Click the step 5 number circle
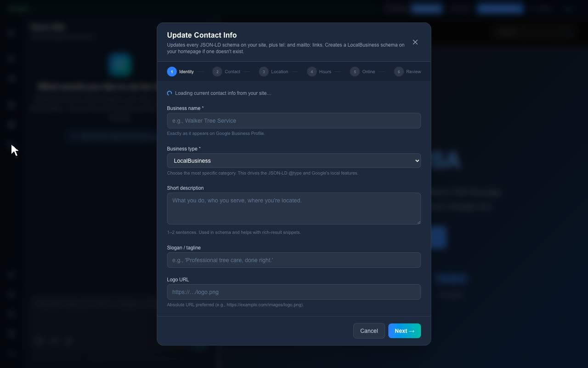588x368 pixels. 355,72
